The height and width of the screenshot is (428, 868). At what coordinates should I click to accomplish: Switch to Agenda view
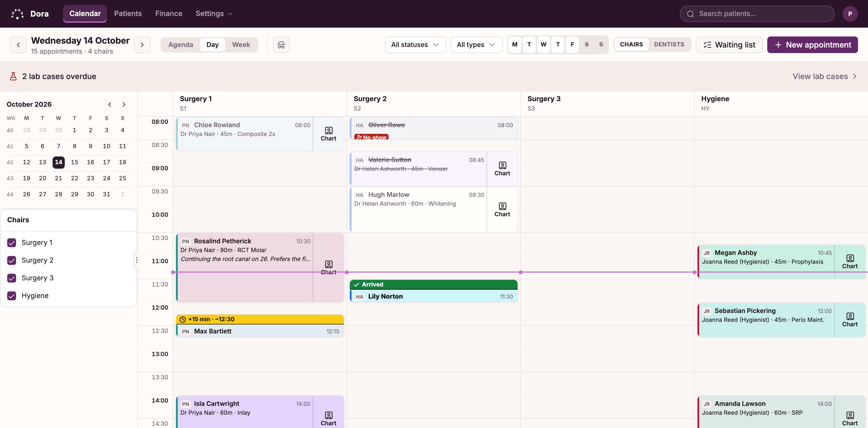pyautogui.click(x=181, y=45)
